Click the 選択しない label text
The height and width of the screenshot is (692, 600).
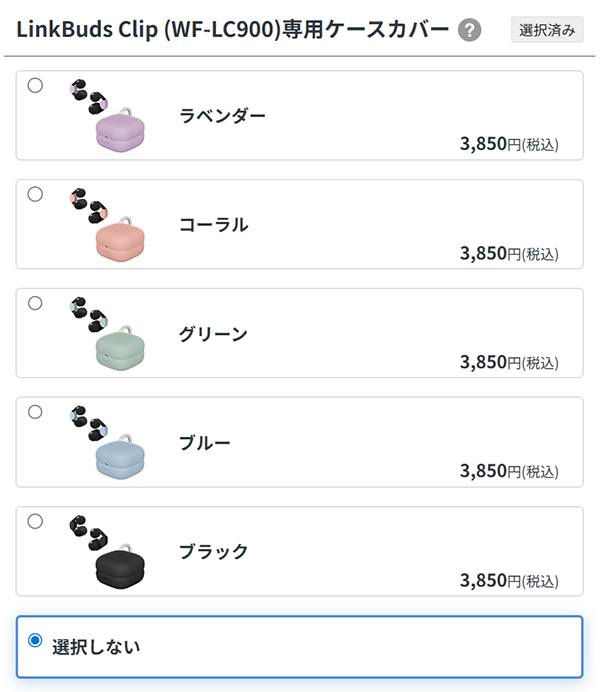click(x=96, y=646)
